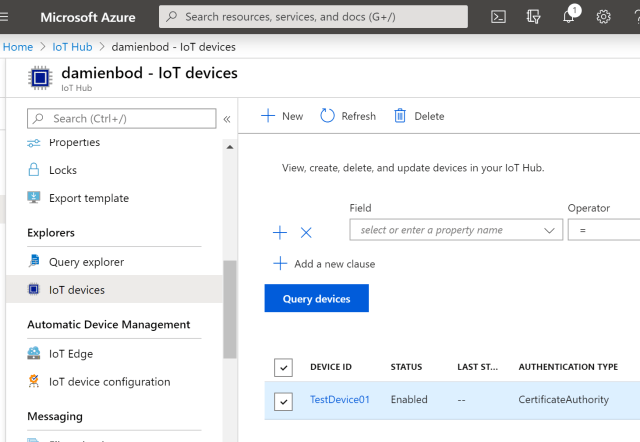
Task: Toggle the select-all devices checkbox in header
Action: [284, 368]
